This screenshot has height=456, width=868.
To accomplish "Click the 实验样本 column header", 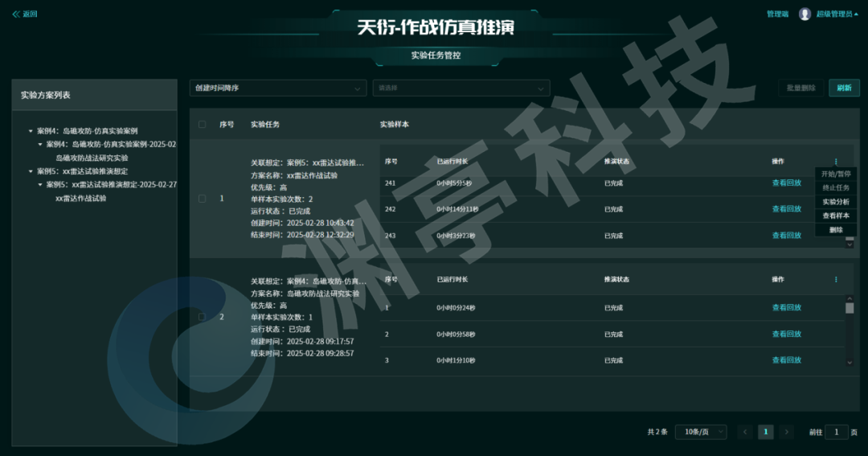I will coord(394,125).
